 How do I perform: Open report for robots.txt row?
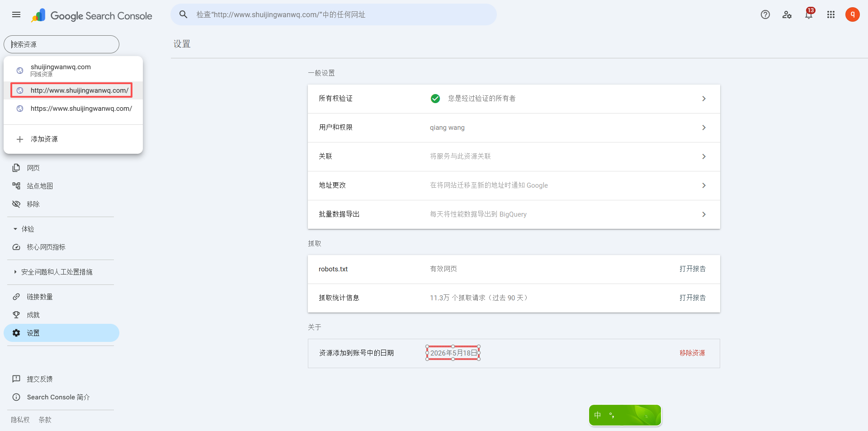tap(693, 269)
